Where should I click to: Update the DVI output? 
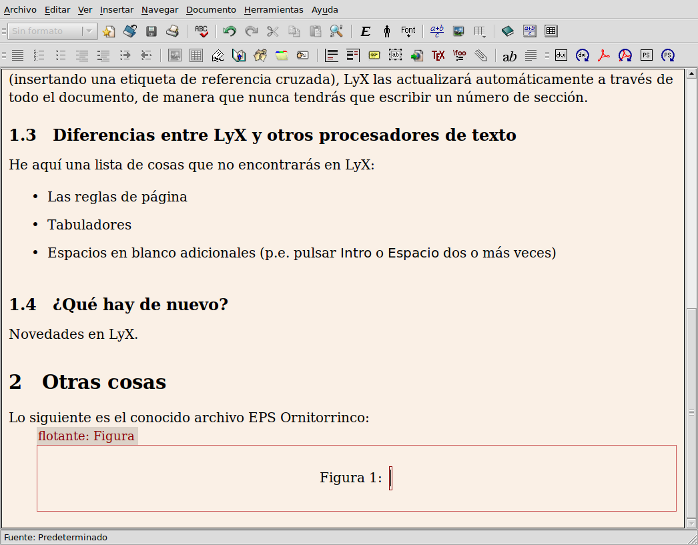point(582,56)
